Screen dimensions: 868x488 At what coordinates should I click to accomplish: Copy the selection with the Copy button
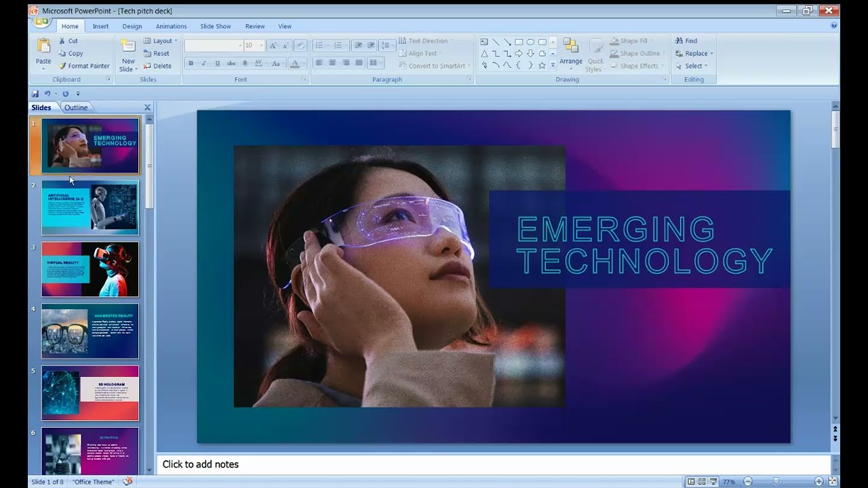(71, 54)
